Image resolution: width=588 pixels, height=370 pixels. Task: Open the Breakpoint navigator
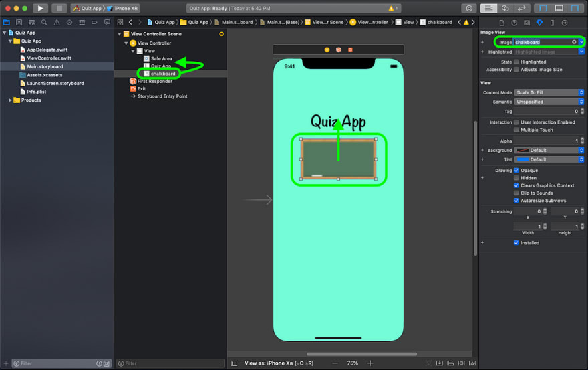[x=94, y=23]
